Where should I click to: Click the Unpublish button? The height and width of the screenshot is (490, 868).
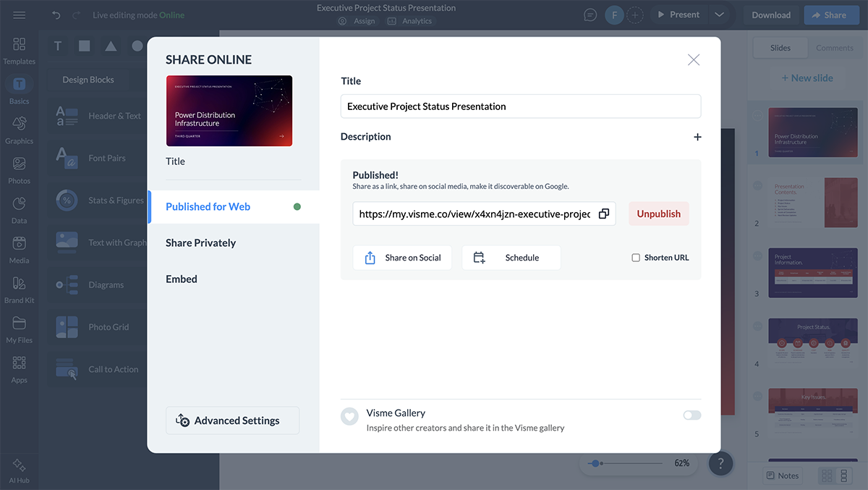[658, 214]
